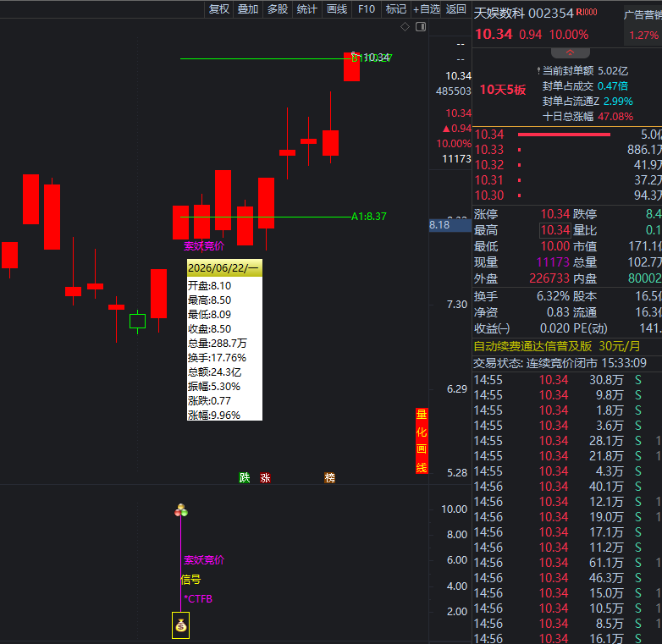Click the 封单占成交 0.47倍 line
The image size is (662, 644).
click(585, 86)
